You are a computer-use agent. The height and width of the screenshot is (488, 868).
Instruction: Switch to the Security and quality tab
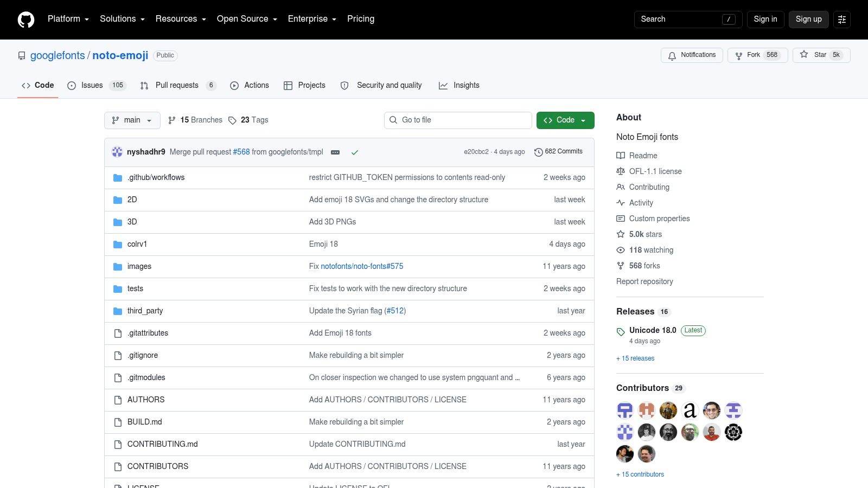pos(381,86)
